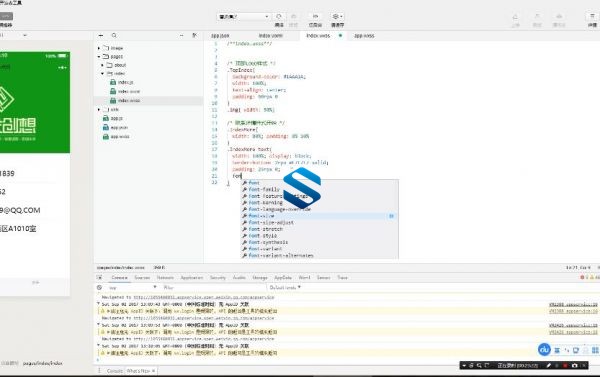Open the Trace devtools tab
The height and width of the screenshot is (377, 600).
(x=342, y=277)
